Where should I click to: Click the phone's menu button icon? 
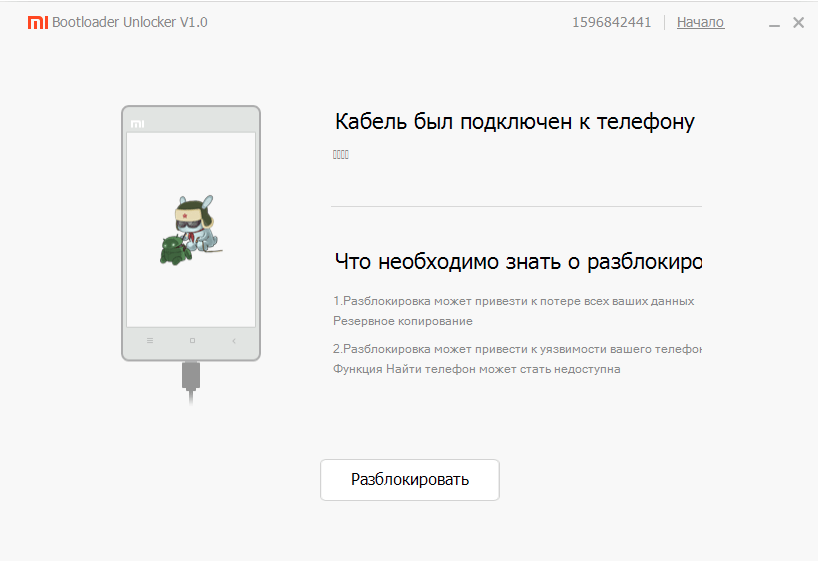coord(150,341)
